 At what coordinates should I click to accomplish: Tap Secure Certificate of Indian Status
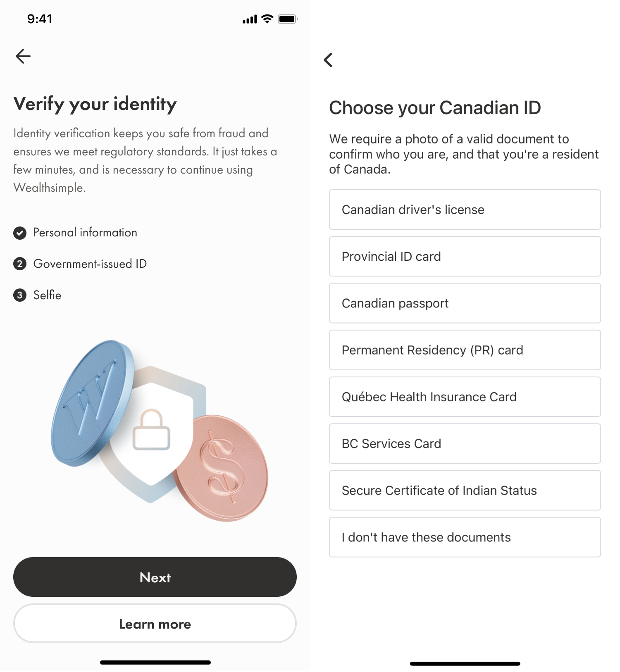tap(465, 490)
